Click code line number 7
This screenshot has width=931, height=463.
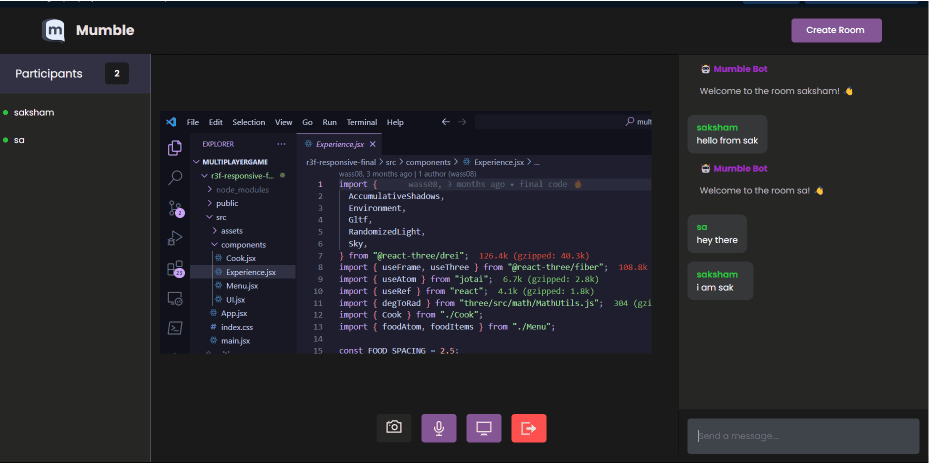pos(321,256)
